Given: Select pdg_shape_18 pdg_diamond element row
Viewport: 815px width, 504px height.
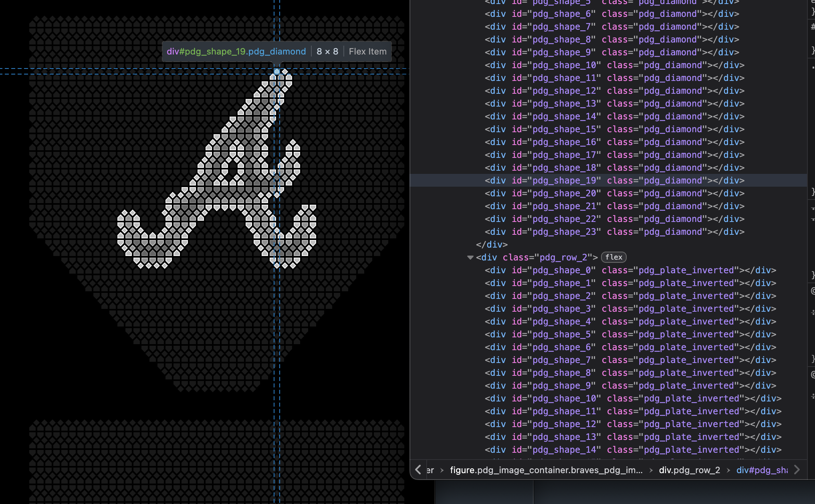Looking at the screenshot, I should [609, 167].
